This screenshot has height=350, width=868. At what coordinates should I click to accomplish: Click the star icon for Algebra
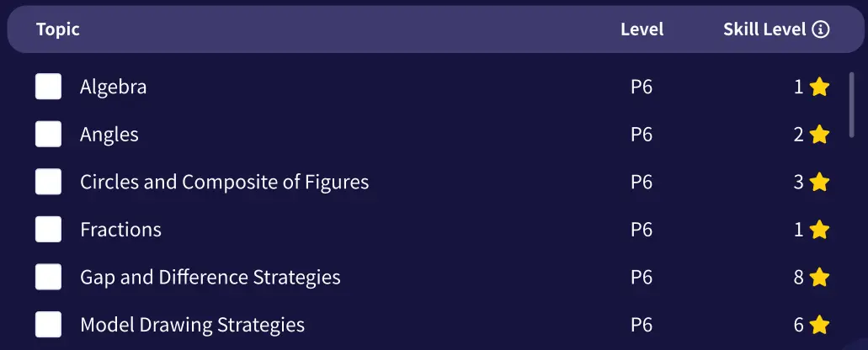(819, 87)
